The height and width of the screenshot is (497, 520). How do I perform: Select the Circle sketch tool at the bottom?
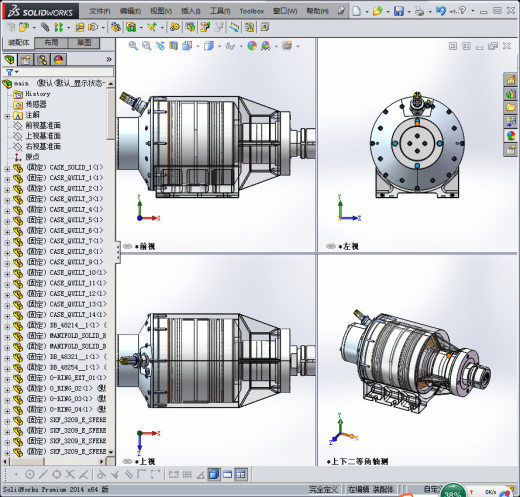(x=29, y=474)
